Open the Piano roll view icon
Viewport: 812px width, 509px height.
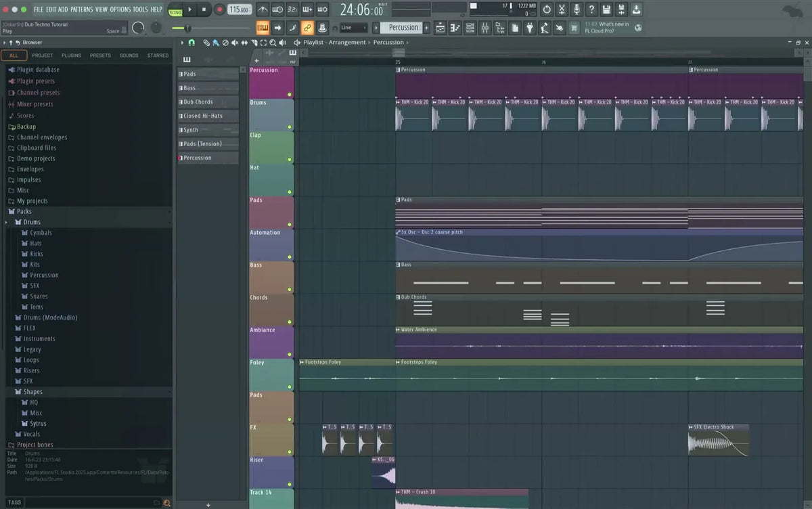(x=455, y=28)
